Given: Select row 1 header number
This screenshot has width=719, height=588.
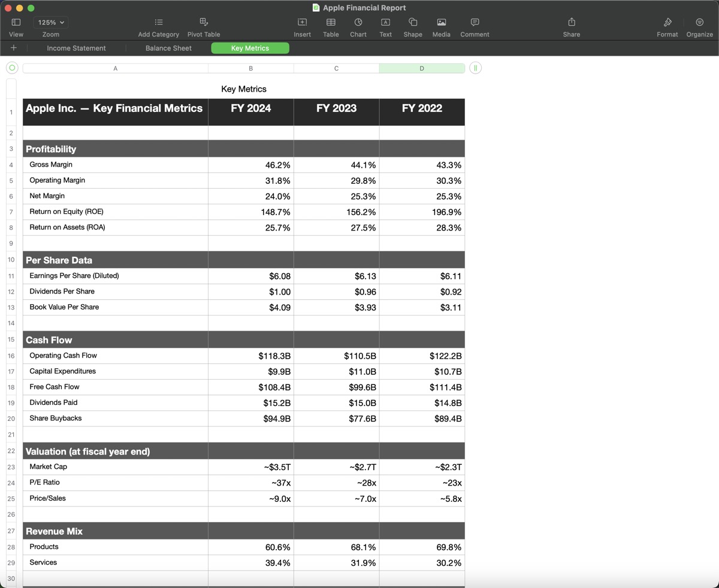Looking at the screenshot, I should click(x=11, y=112).
